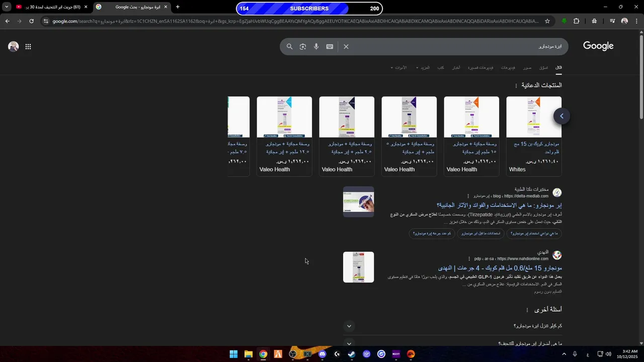Expand the question كم كيلو تنزل ابرة مونجارو
The height and width of the screenshot is (362, 644).
[x=453, y=326]
